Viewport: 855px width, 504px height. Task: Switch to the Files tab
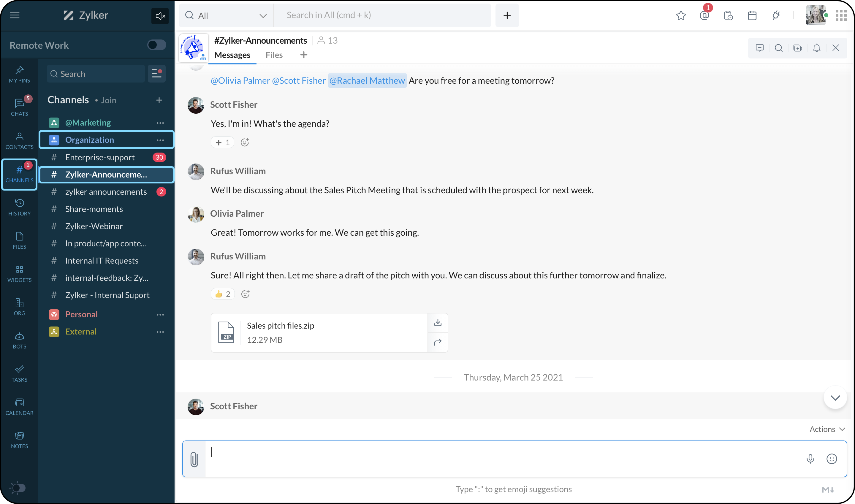[x=274, y=55]
